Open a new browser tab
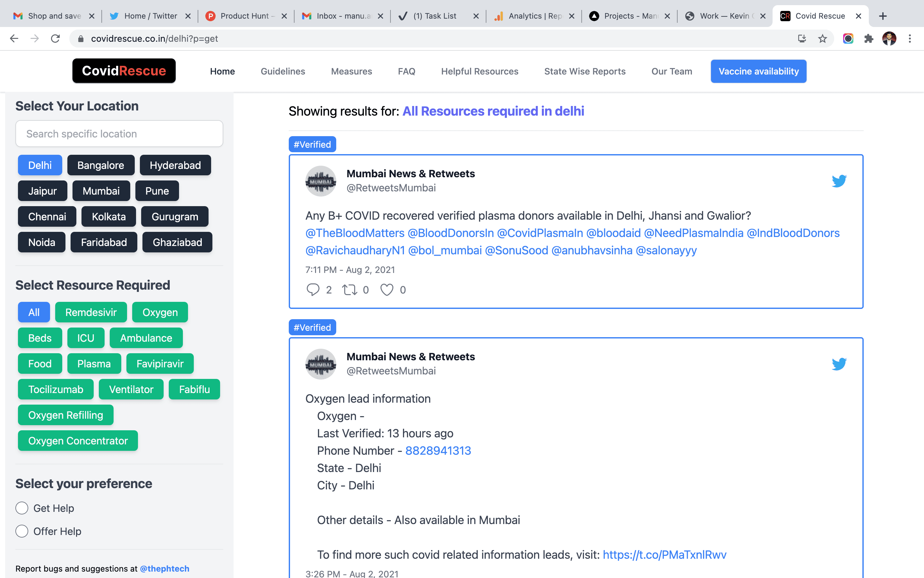 pyautogui.click(x=883, y=16)
